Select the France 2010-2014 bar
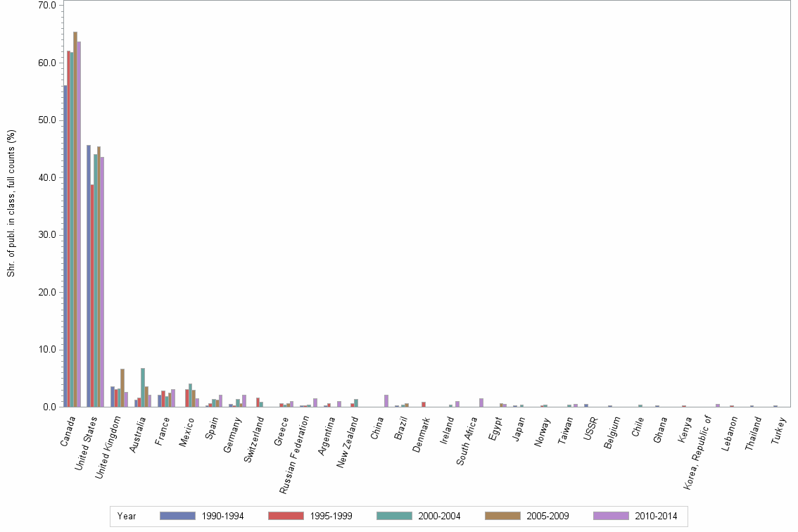The height and width of the screenshot is (532, 798). point(172,400)
